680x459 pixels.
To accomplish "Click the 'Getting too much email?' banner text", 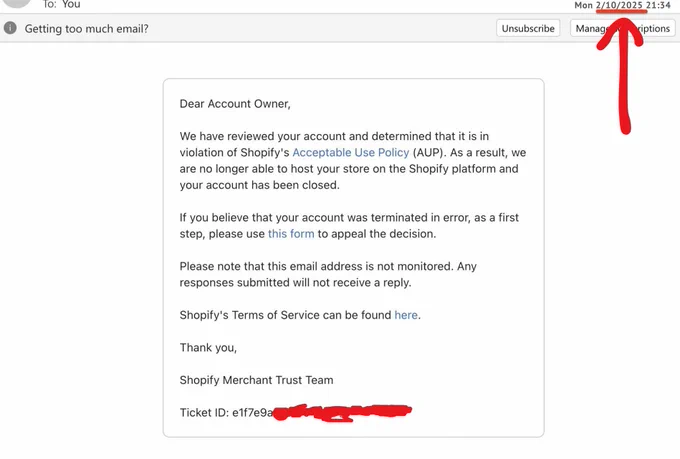I will (86, 29).
